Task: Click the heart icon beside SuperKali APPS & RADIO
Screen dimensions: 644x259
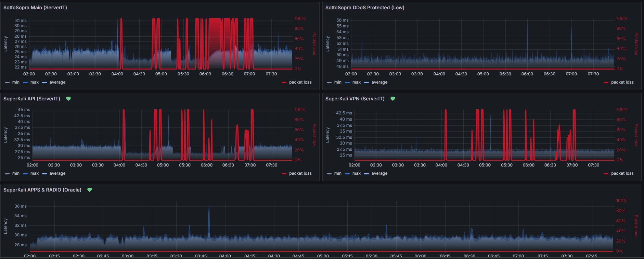Action: click(90, 190)
